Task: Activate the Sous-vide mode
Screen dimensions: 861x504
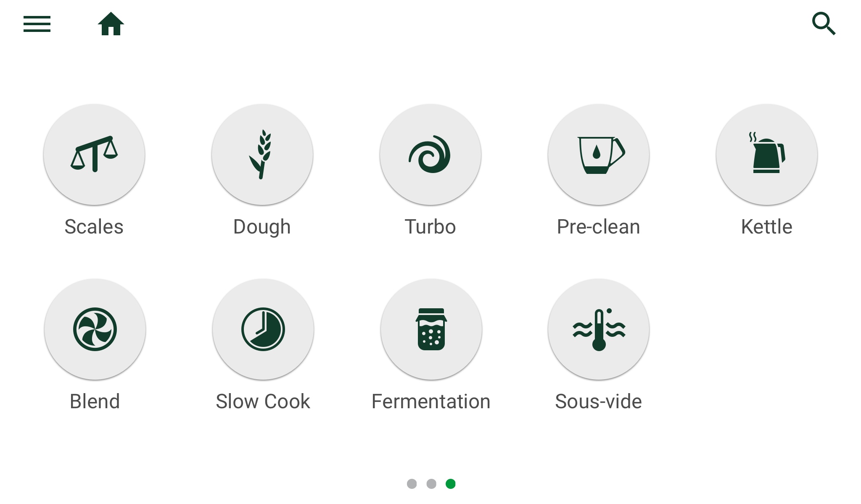Action: tap(599, 329)
